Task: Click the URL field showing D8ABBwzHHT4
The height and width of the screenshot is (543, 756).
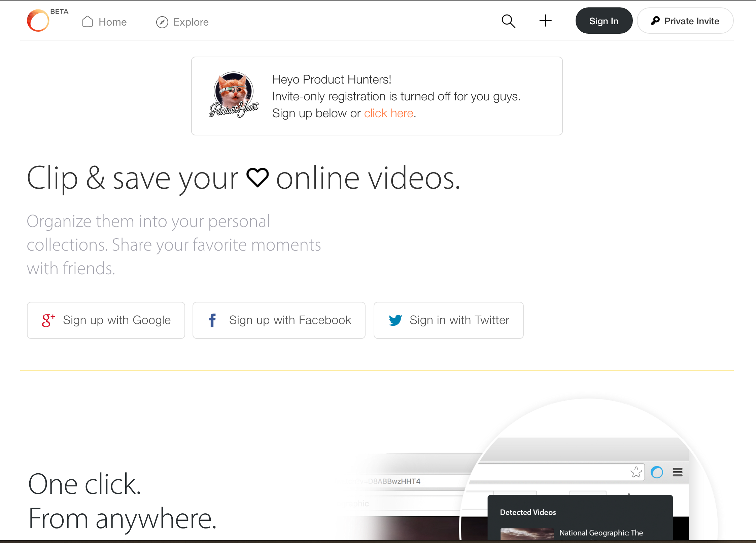Action: 394,481
